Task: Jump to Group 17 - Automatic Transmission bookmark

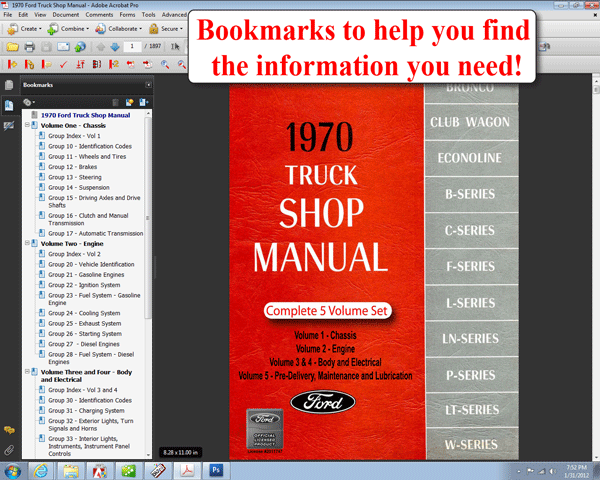Action: [95, 233]
